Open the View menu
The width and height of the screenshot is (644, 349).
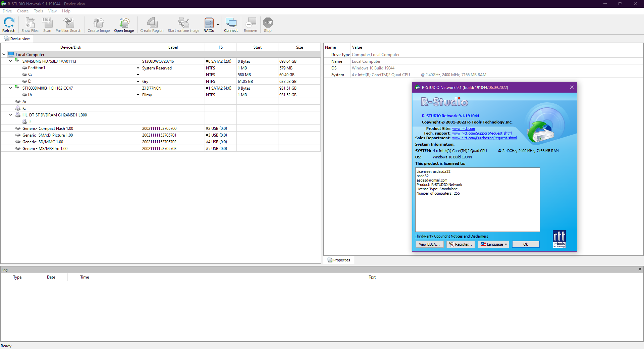pyautogui.click(x=52, y=11)
